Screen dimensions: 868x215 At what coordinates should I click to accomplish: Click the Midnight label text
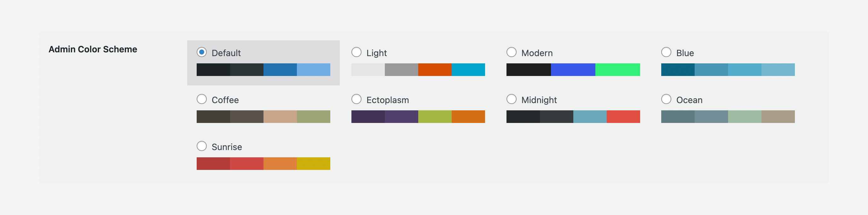[x=539, y=100]
